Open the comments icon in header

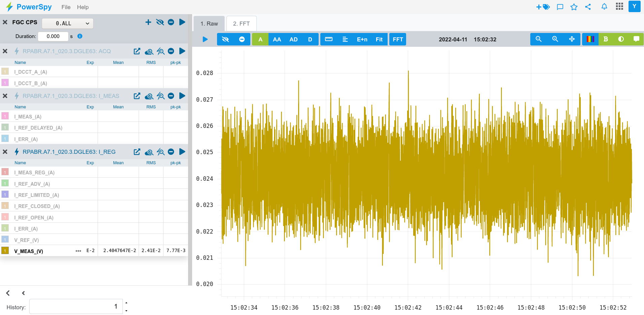[x=560, y=7]
